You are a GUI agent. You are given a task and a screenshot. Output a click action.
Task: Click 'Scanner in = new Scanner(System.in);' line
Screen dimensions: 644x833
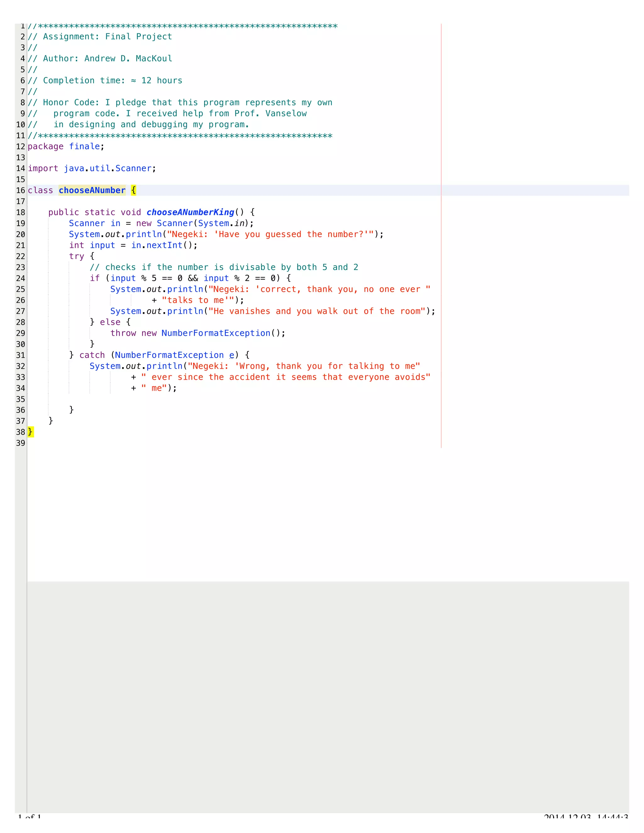tap(161, 223)
